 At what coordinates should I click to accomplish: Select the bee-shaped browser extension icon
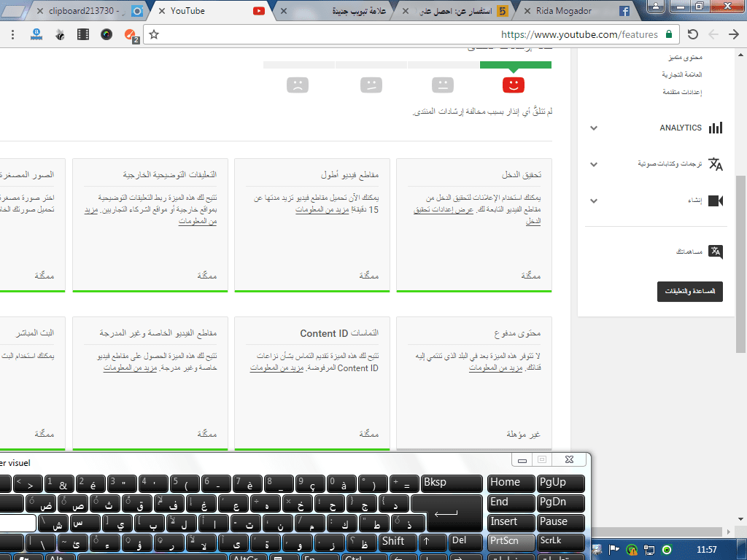click(59, 34)
